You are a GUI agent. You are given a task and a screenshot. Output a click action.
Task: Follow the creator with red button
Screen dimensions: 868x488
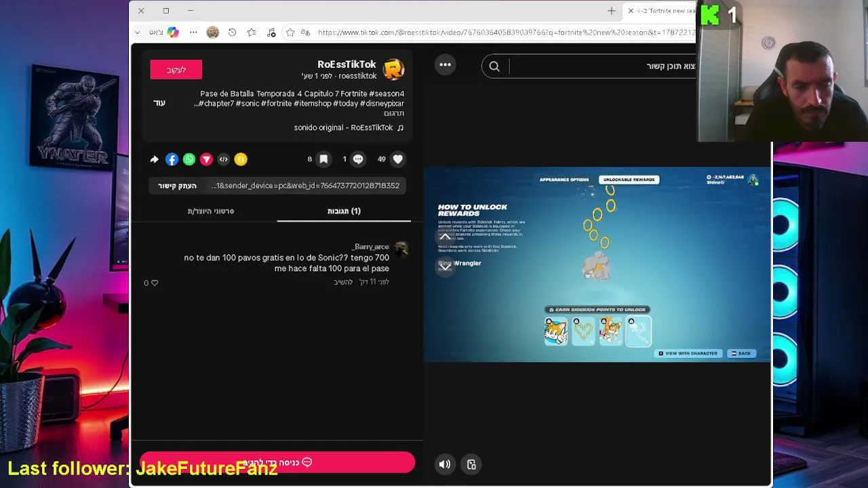point(176,70)
